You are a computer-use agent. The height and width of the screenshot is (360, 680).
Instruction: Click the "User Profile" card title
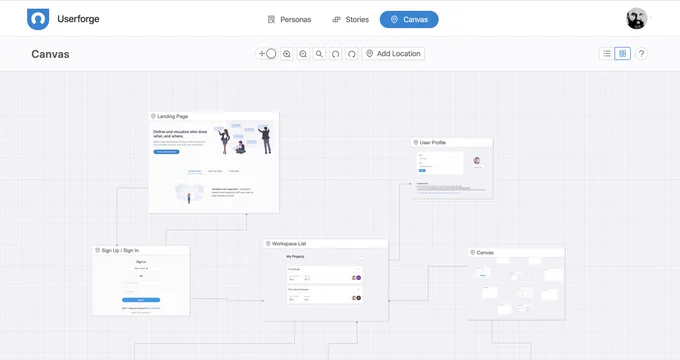coord(433,142)
